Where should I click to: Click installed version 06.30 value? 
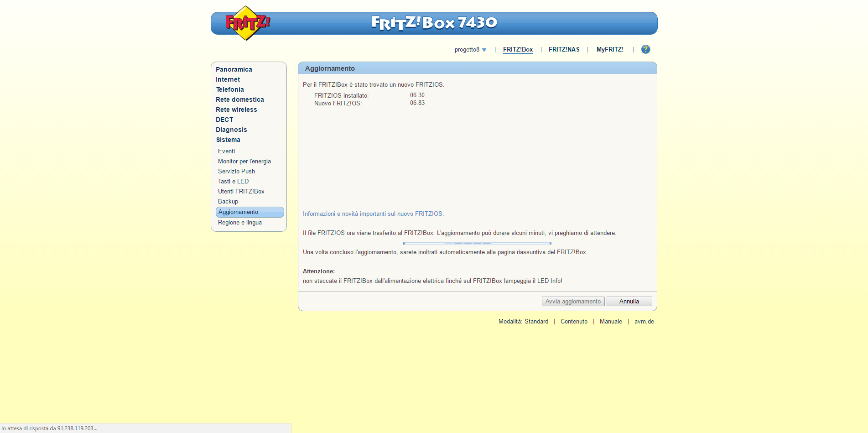click(417, 95)
